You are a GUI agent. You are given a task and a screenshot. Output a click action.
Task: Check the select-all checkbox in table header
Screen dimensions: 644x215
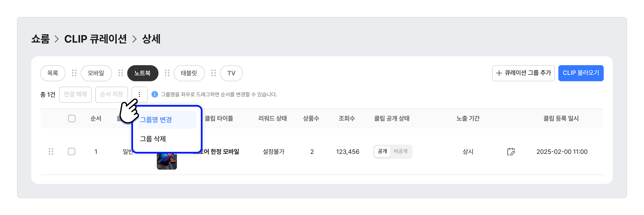tap(72, 118)
